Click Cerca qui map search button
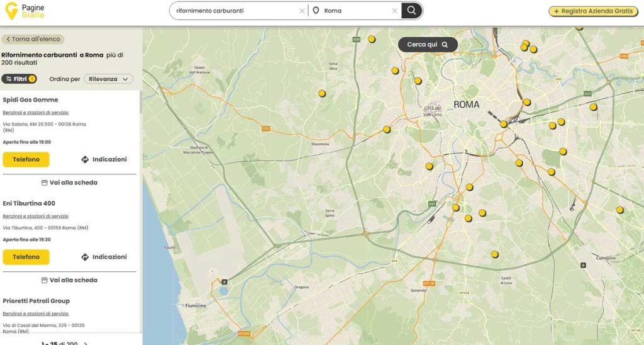 pyautogui.click(x=428, y=45)
